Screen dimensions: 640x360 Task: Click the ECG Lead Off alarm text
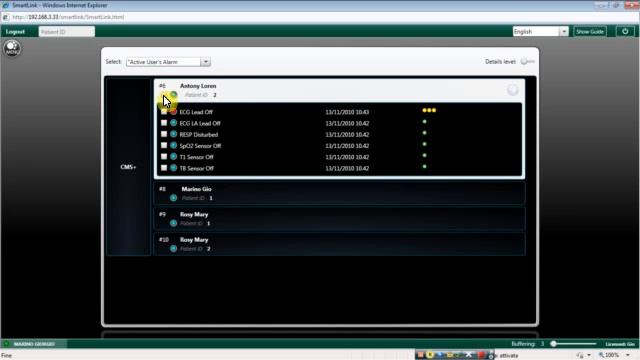pyautogui.click(x=196, y=112)
